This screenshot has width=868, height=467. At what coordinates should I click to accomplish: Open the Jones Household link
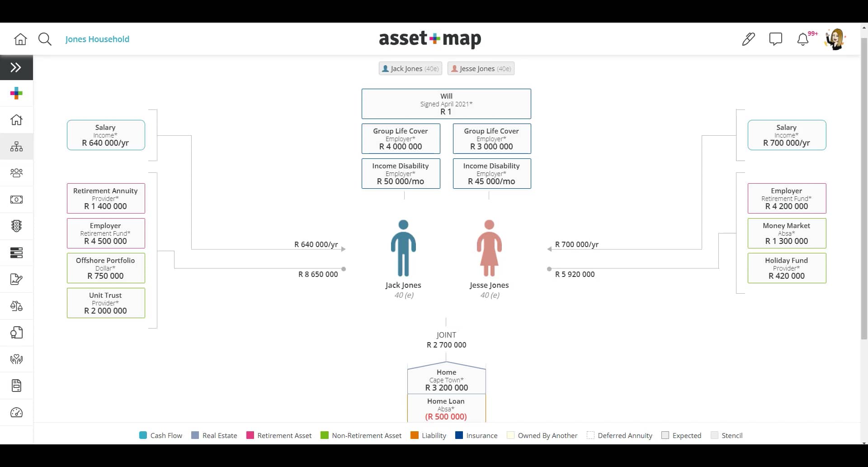(97, 39)
